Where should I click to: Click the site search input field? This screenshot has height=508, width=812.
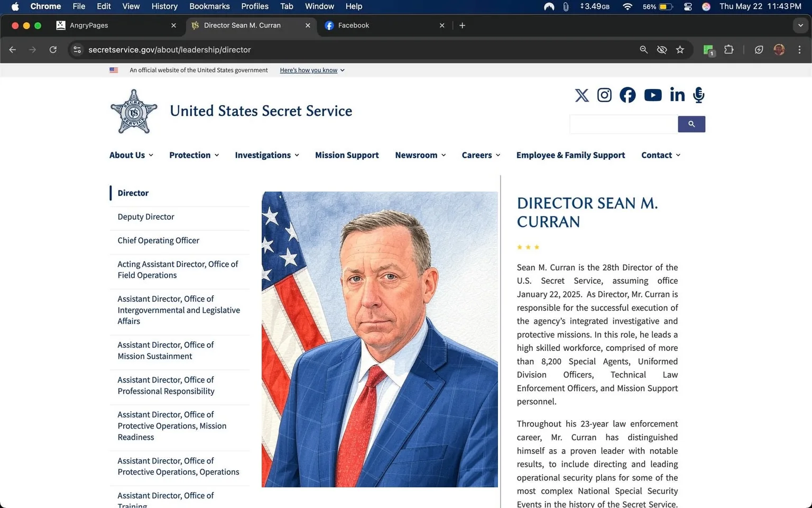click(624, 124)
